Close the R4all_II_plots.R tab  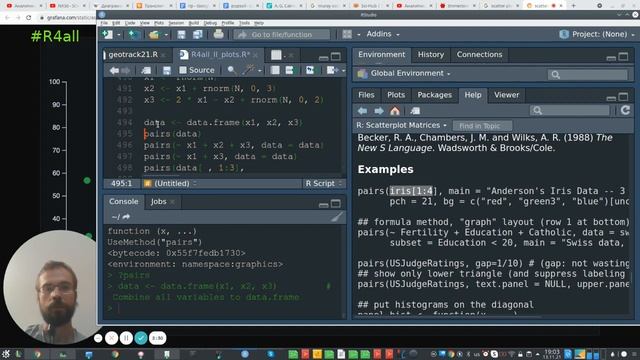(x=256, y=55)
